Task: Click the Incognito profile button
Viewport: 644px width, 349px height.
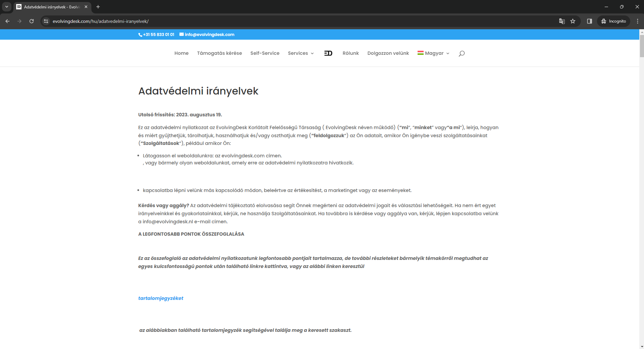Action: tap(613, 21)
